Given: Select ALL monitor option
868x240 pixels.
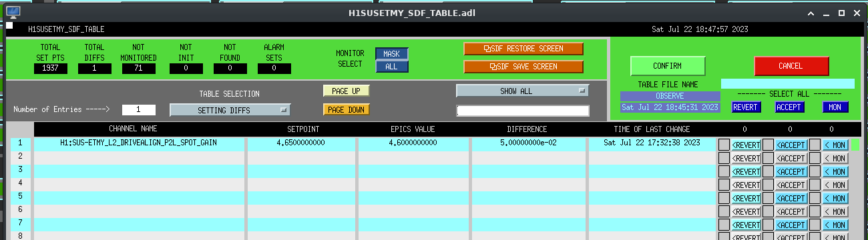Looking at the screenshot, I should (391, 67).
